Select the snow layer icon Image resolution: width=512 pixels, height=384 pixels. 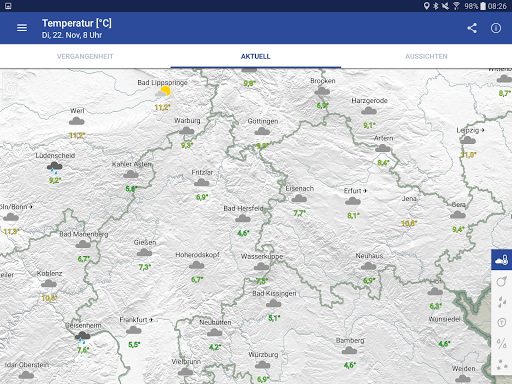click(x=502, y=364)
